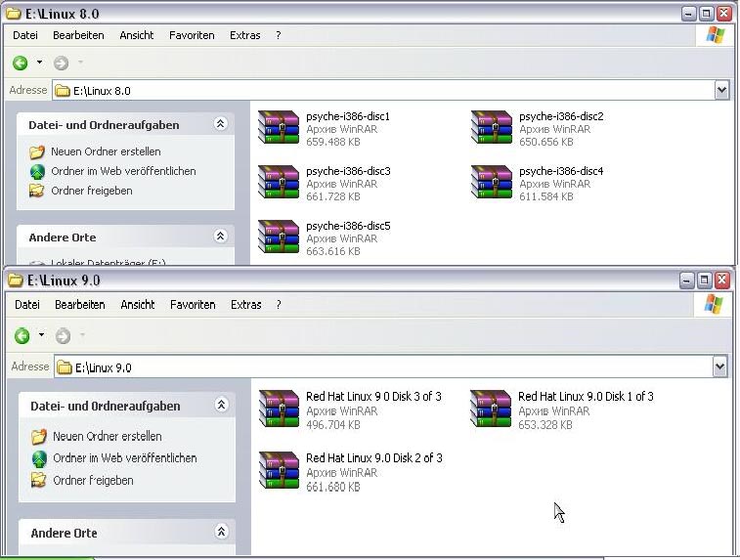Select the psyche-i386-disc4 WinRAR archive icon
Image resolution: width=740 pixels, height=560 pixels.
492,182
